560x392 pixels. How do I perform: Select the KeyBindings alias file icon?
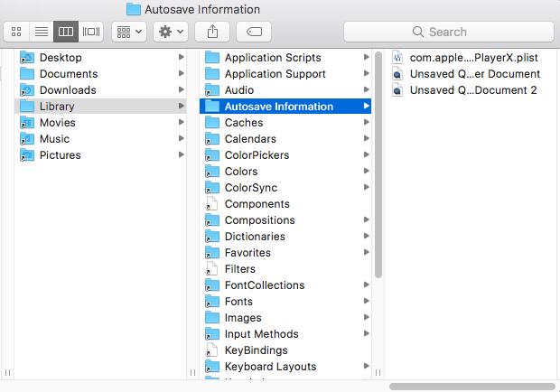(x=211, y=350)
